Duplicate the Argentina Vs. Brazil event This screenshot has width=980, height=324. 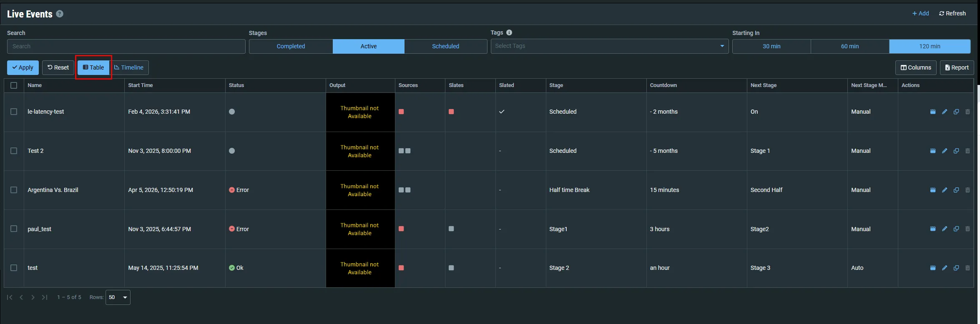(x=956, y=190)
